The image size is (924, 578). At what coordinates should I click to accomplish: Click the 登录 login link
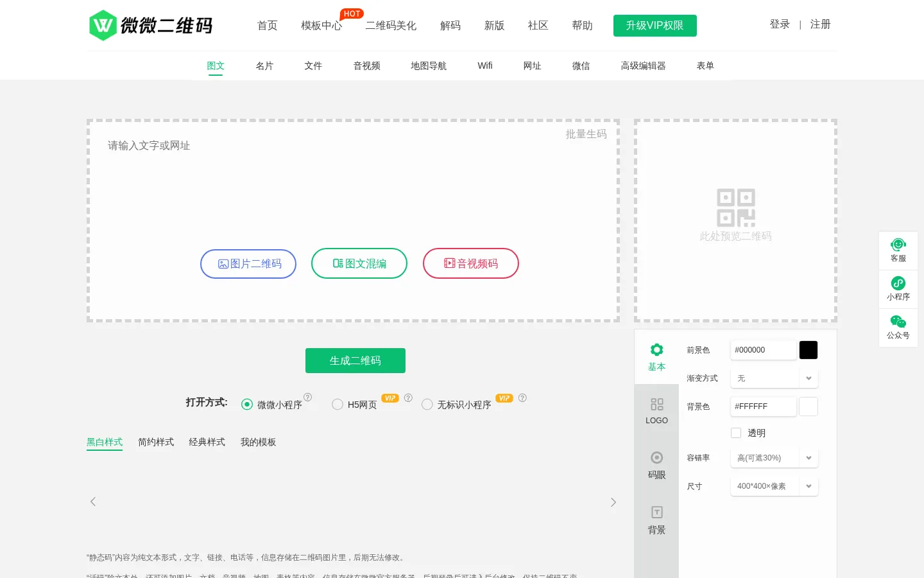(x=780, y=24)
